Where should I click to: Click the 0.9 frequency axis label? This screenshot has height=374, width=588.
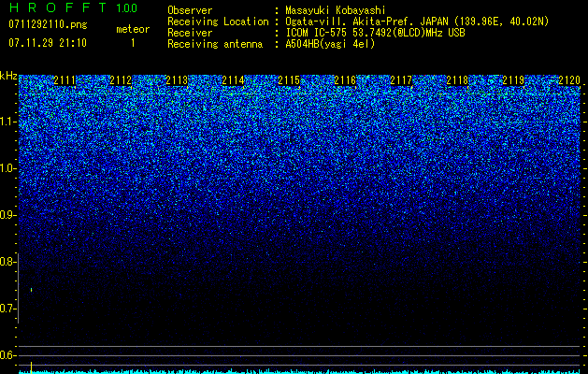tap(7, 215)
